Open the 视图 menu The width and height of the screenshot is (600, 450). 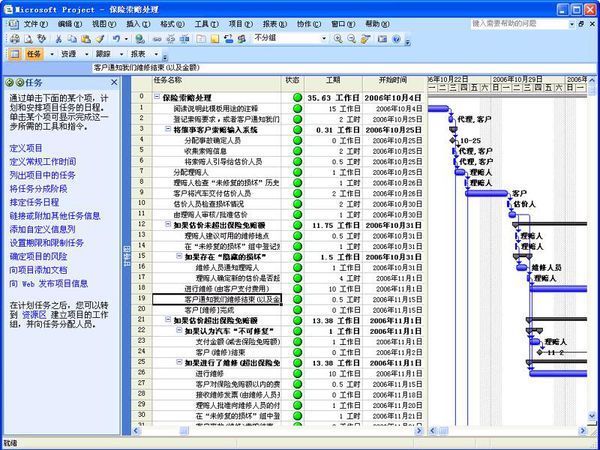tap(104, 24)
